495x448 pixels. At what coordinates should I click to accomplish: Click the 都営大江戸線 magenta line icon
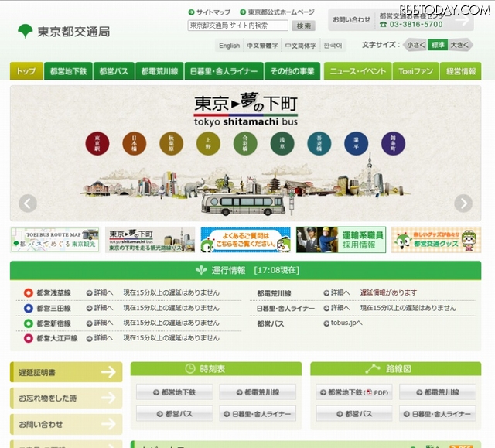tap(29, 338)
